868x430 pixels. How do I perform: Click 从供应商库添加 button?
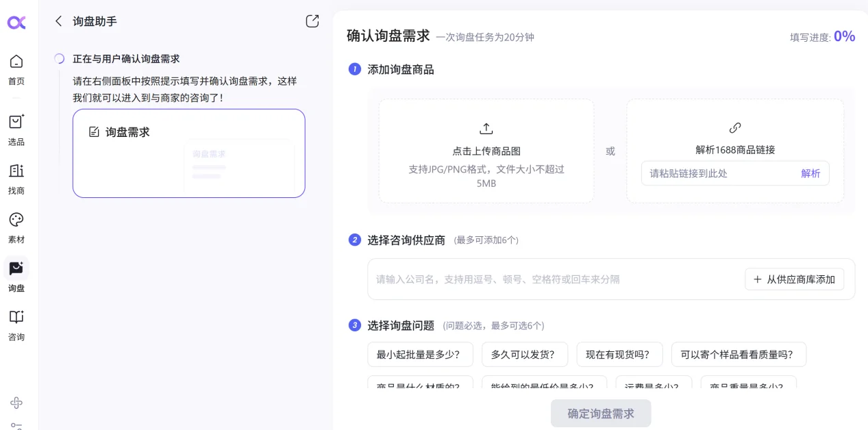[x=795, y=279]
